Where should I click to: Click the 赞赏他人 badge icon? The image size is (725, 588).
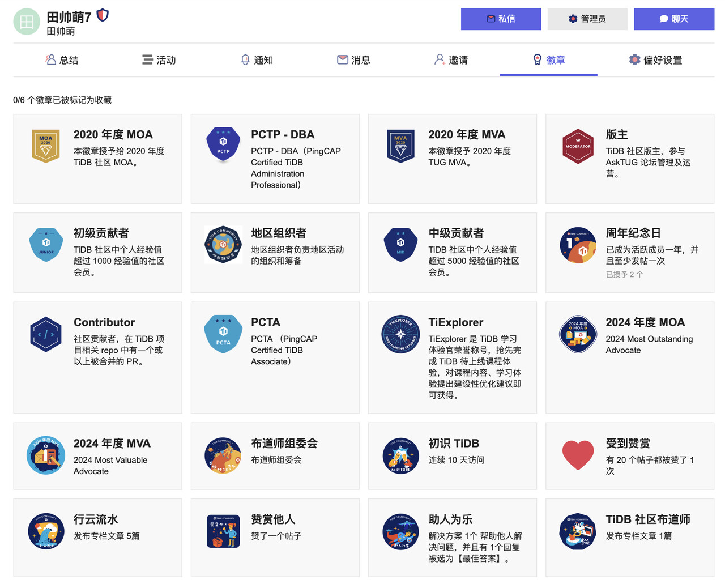coord(223,531)
